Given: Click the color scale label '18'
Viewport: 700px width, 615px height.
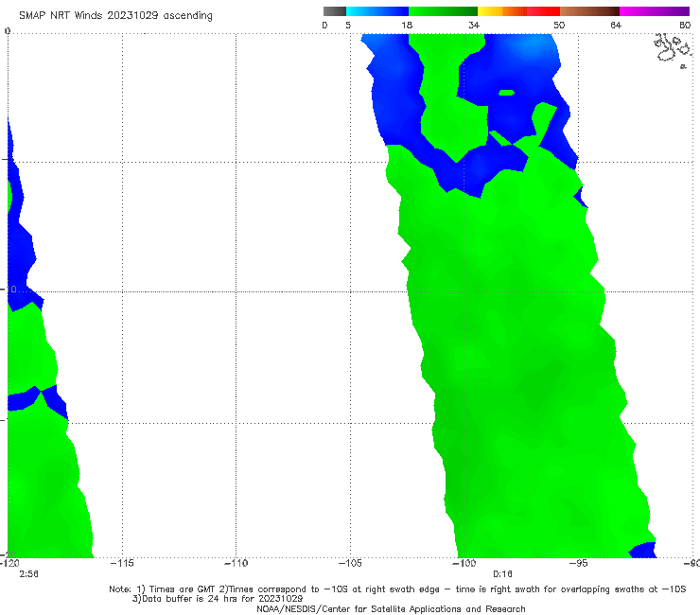Looking at the screenshot, I should pyautogui.click(x=407, y=26).
